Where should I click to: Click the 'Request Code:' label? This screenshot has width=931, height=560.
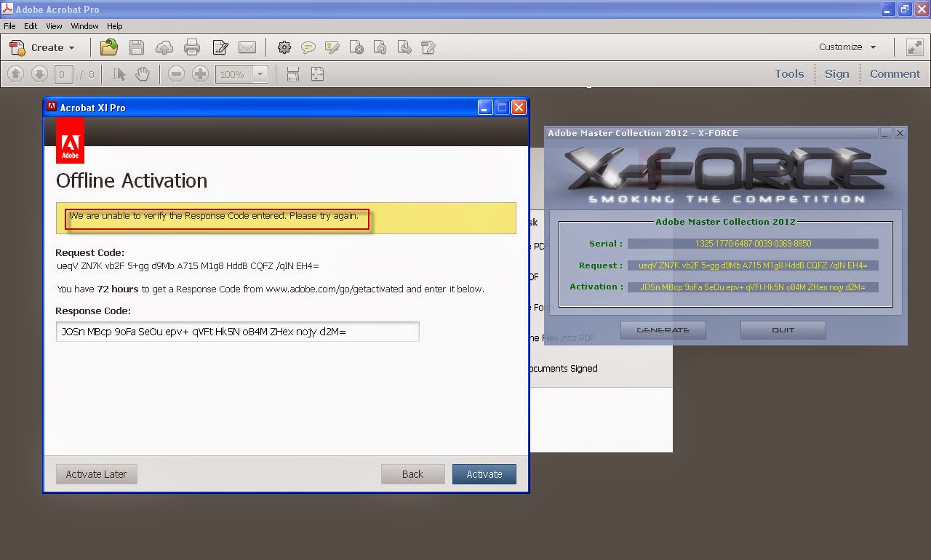90,252
